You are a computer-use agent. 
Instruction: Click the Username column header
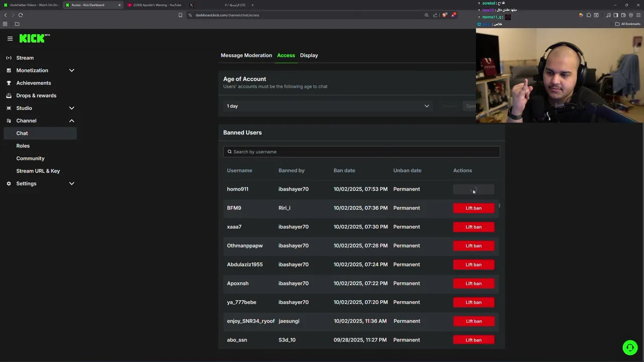(x=239, y=170)
